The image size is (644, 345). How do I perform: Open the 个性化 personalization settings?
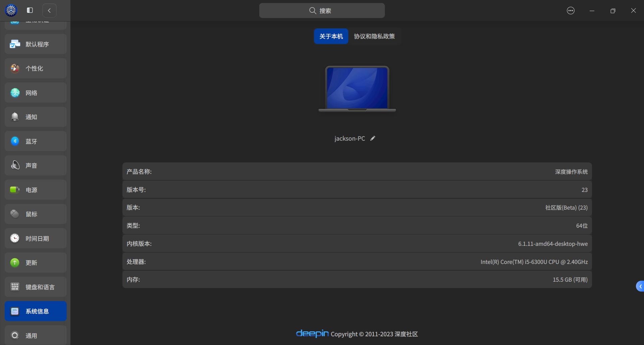click(x=35, y=68)
